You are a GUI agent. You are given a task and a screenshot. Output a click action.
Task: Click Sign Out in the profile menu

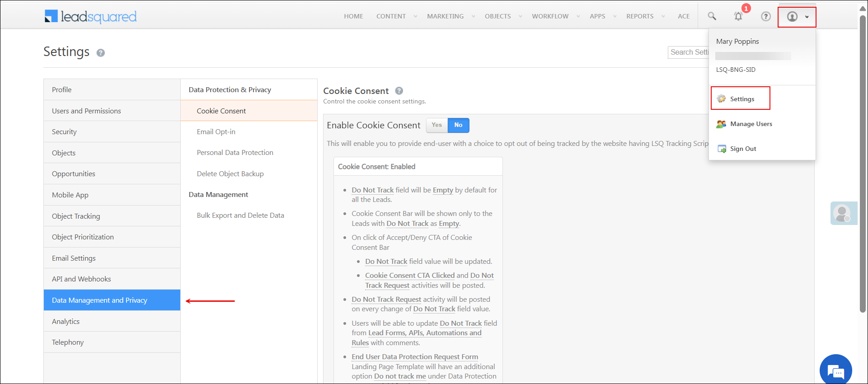click(743, 149)
